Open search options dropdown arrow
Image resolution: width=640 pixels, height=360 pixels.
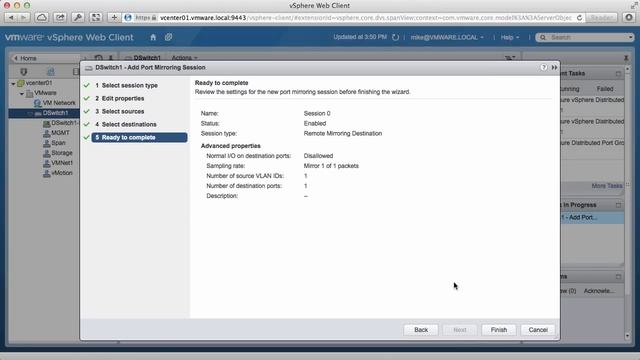[631, 37]
